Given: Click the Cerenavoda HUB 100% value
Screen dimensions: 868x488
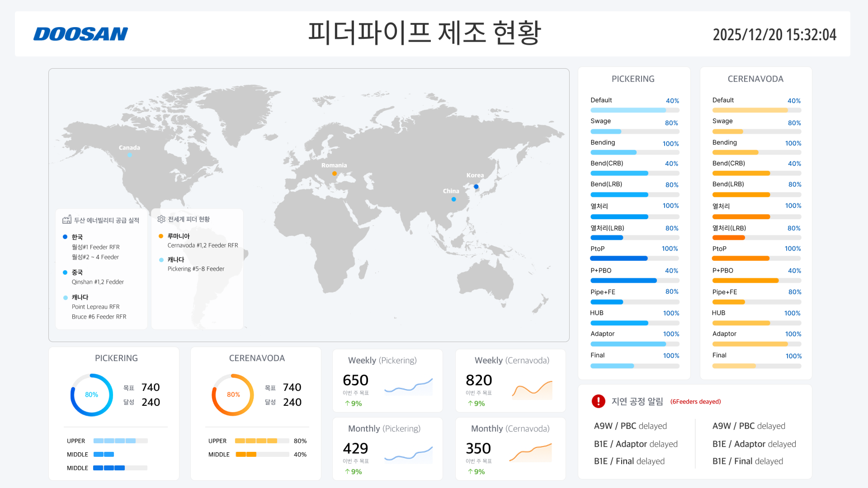Looking at the screenshot, I should [x=792, y=313].
